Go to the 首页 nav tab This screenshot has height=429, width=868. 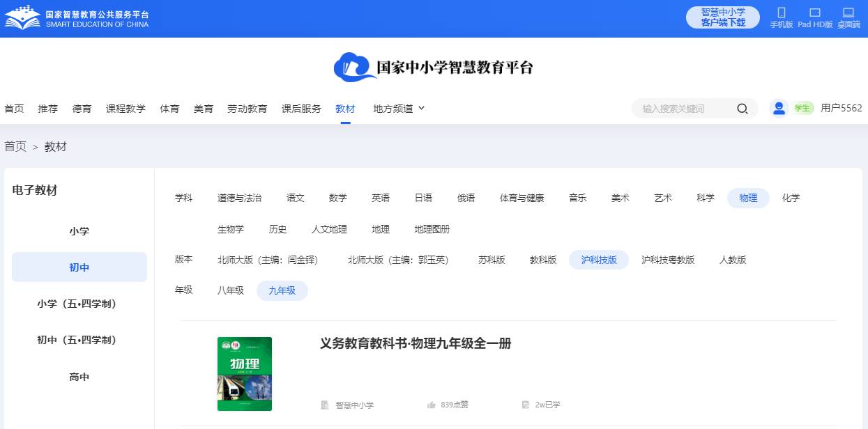(14, 109)
